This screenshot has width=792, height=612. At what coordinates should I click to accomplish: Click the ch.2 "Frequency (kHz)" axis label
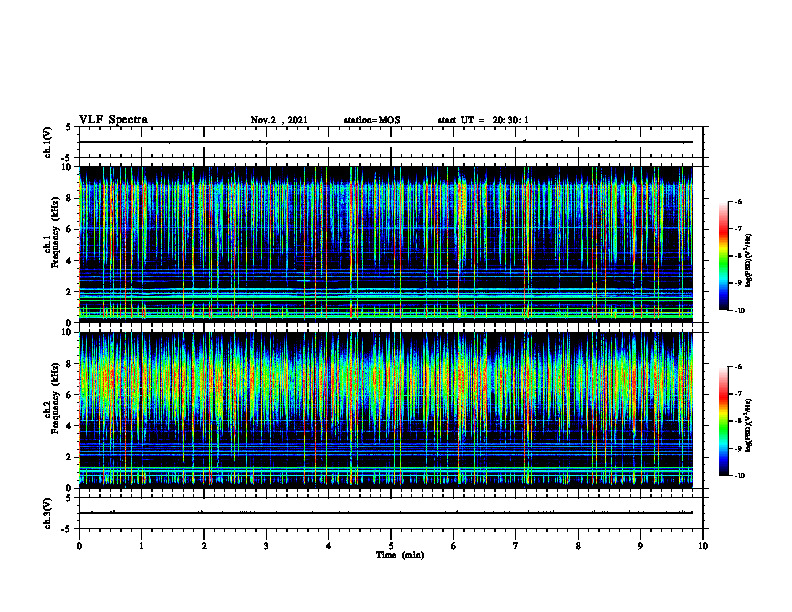(54, 398)
